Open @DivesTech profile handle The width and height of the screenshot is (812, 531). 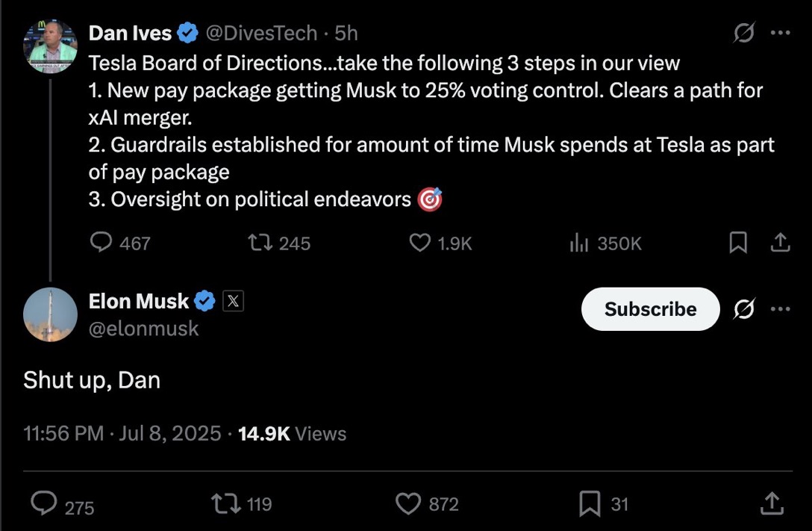pos(261,33)
